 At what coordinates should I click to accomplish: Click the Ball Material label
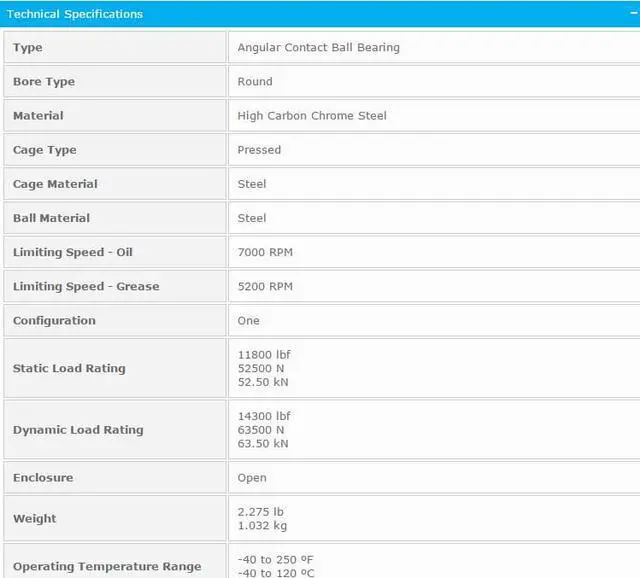click(51, 218)
